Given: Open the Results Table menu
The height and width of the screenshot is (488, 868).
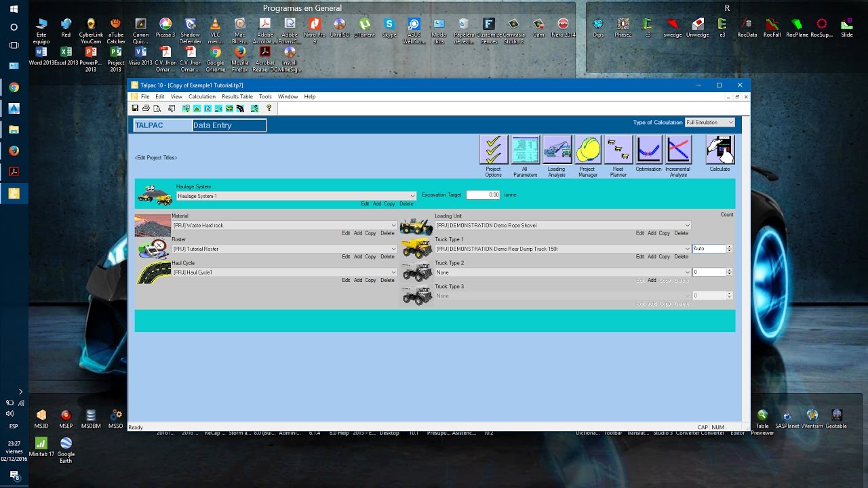Looking at the screenshot, I should (237, 97).
